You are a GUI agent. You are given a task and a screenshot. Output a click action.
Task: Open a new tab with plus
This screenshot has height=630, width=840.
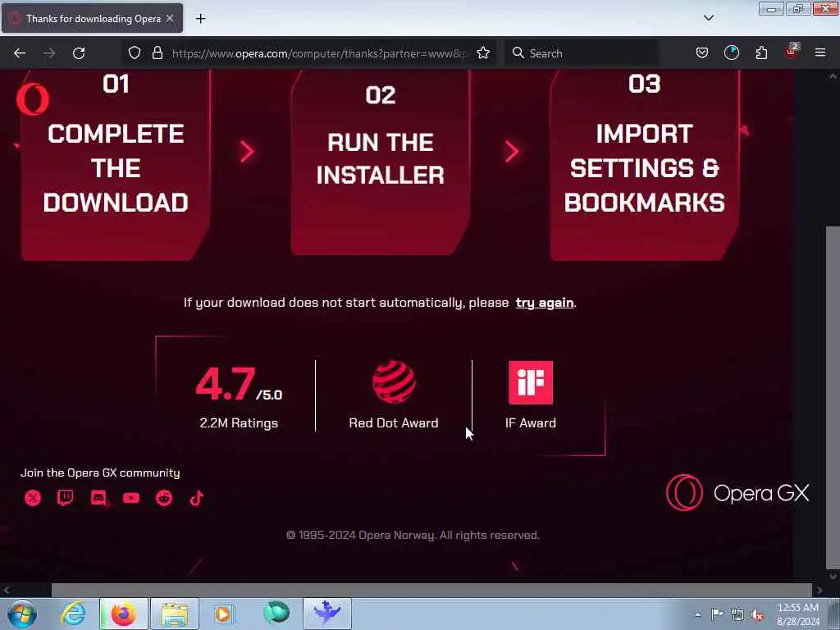click(200, 19)
